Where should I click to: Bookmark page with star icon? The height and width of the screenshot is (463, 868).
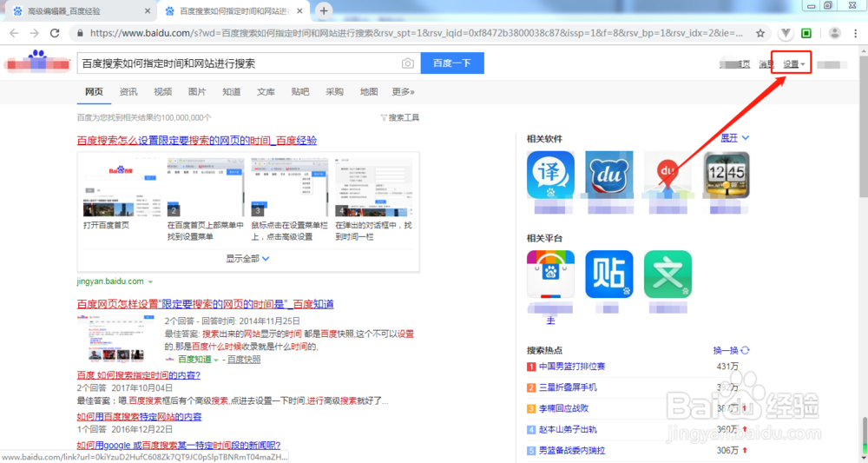[x=760, y=33]
